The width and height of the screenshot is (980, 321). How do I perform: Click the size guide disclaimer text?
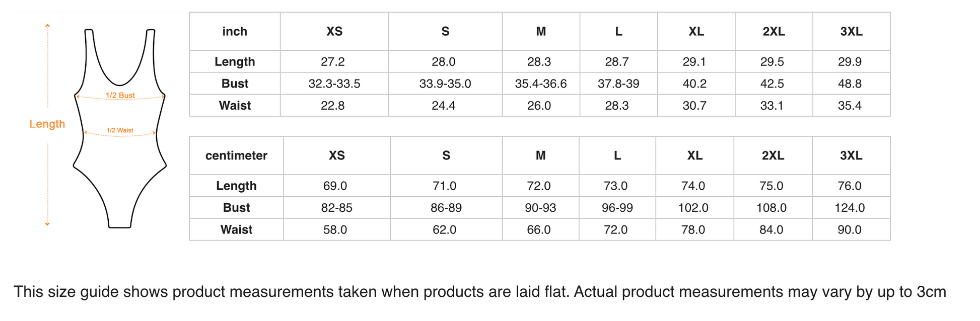point(479,292)
